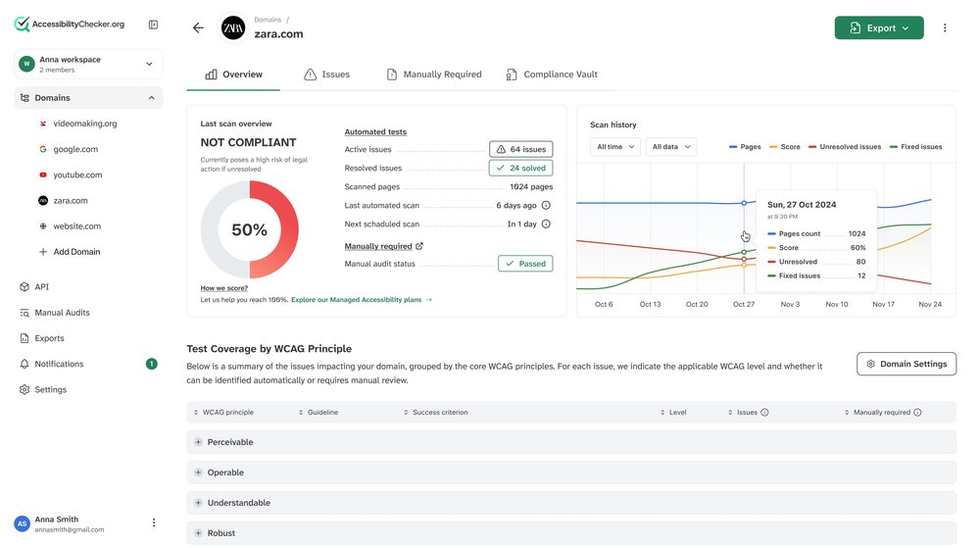Open Domain Settings
Image resolution: width=980 pixels, height=548 pixels.
906,364
